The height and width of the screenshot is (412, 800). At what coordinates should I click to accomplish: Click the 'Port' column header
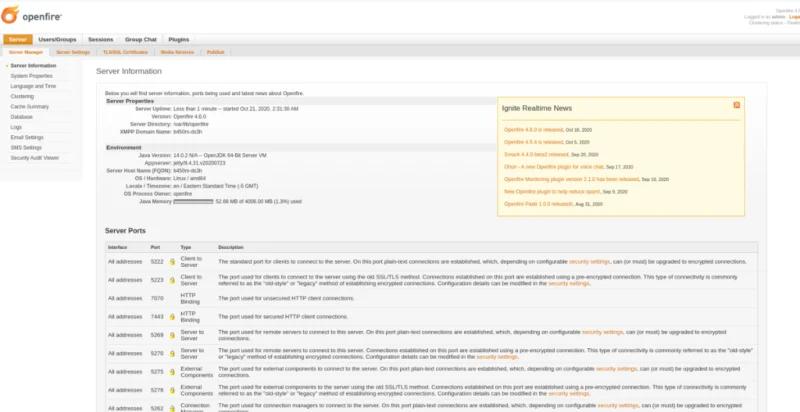point(155,247)
